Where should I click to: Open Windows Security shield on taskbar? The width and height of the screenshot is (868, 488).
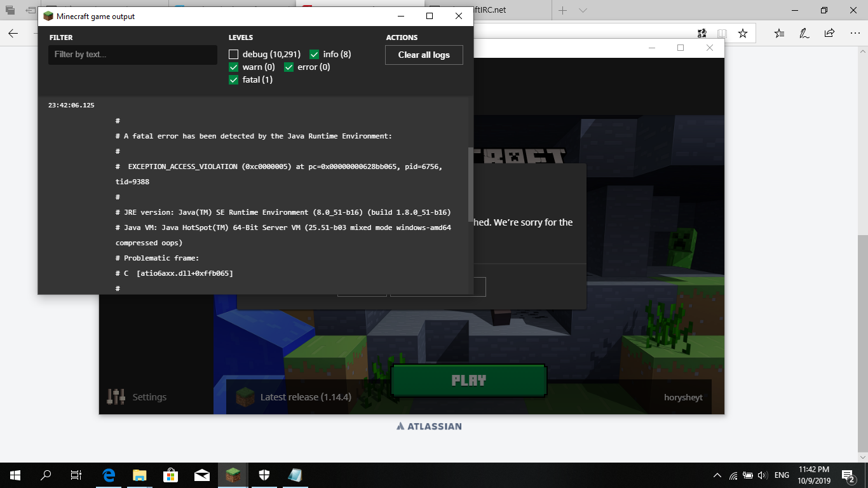coord(264,475)
